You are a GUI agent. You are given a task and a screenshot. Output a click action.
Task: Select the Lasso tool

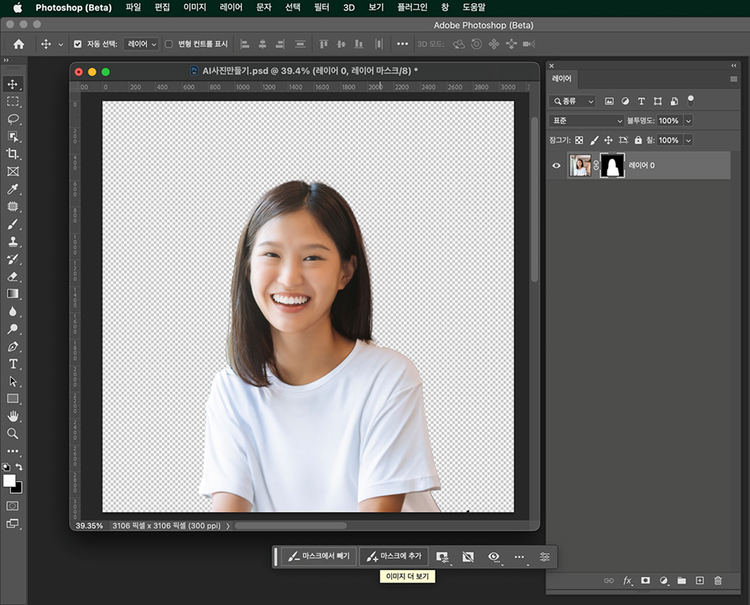(13, 119)
